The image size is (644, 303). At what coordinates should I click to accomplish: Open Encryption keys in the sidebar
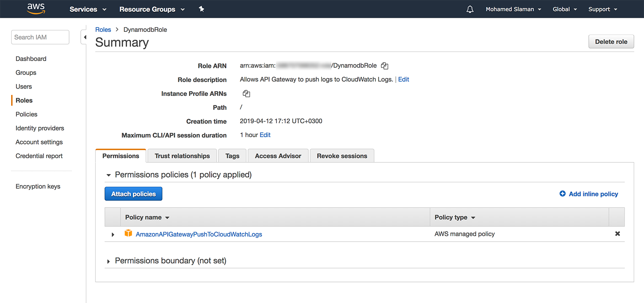tap(38, 187)
